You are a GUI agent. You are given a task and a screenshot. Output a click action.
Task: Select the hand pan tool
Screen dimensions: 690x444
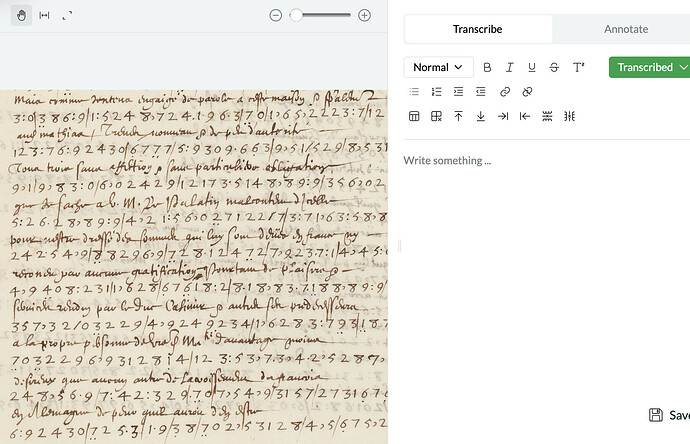point(22,16)
